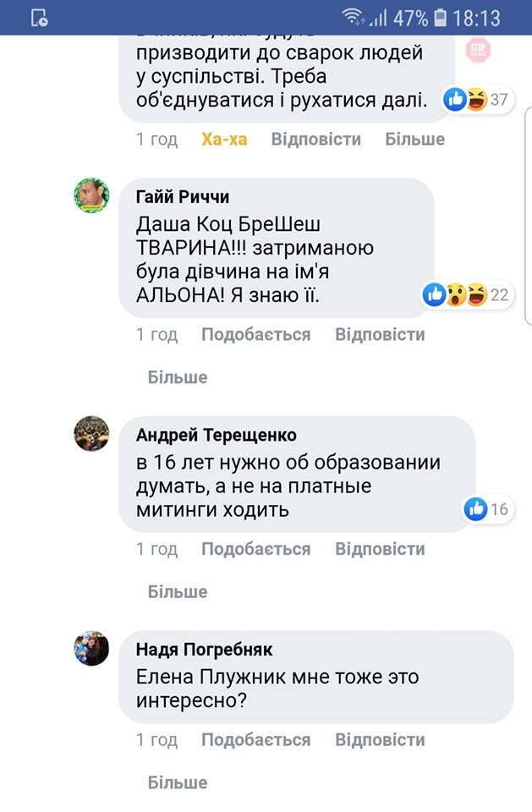Click the Ха-ха reaction label on the top comment
Viewport: 532px width, 812px height.
coord(223,138)
